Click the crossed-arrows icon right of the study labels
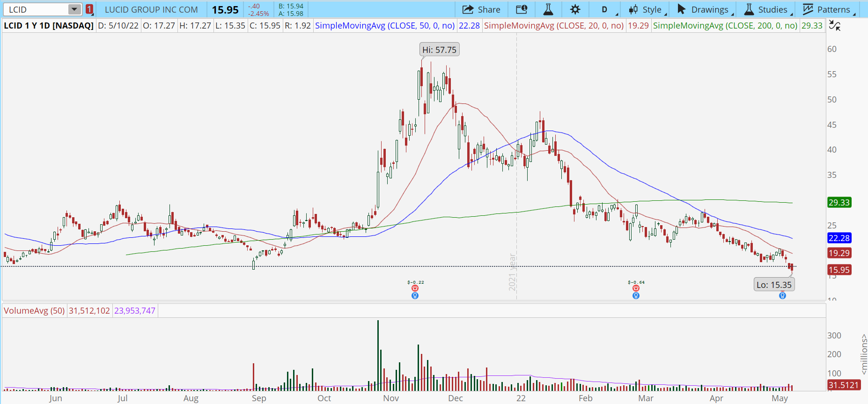The height and width of the screenshot is (404, 868). (x=834, y=25)
